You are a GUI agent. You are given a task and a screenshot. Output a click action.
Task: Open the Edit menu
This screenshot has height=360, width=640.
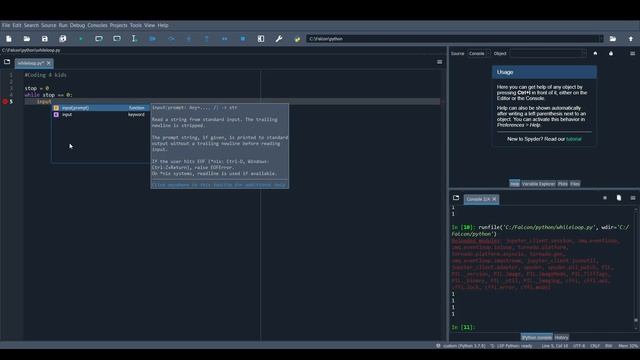tap(17, 25)
